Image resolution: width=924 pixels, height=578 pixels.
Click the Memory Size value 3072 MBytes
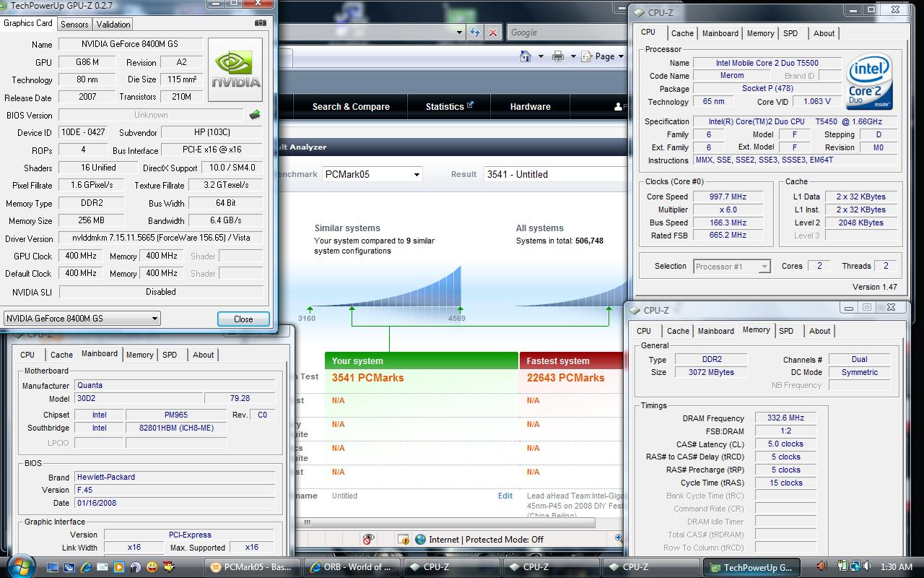pyautogui.click(x=710, y=372)
